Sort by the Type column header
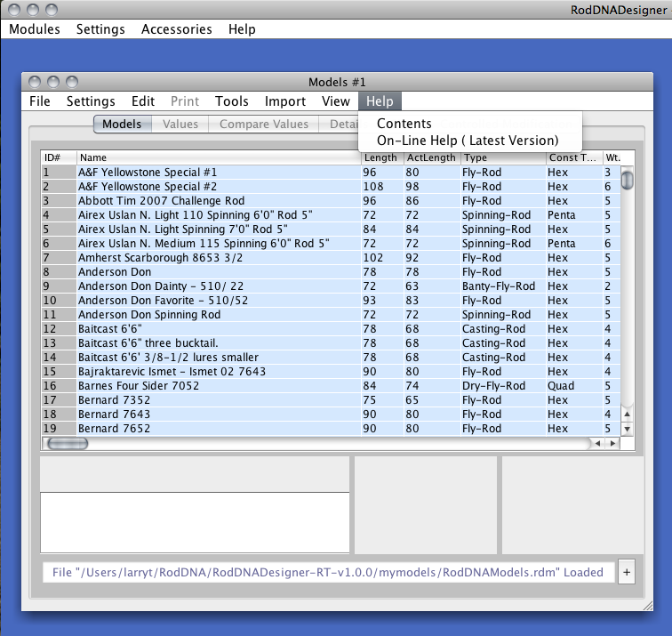The height and width of the screenshot is (636, 672). (504, 157)
